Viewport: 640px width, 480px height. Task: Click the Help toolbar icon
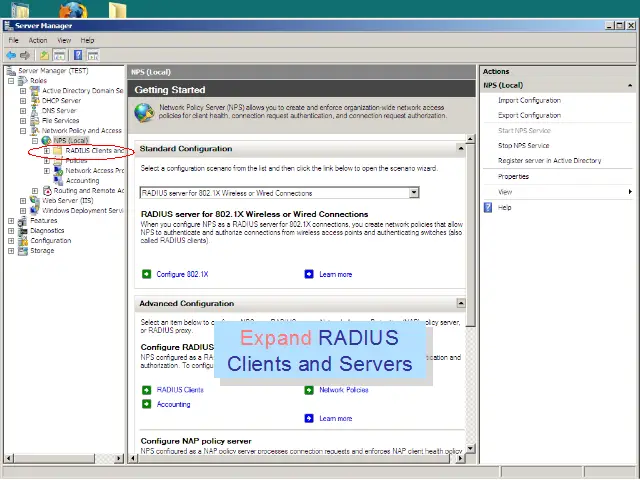(x=78, y=55)
